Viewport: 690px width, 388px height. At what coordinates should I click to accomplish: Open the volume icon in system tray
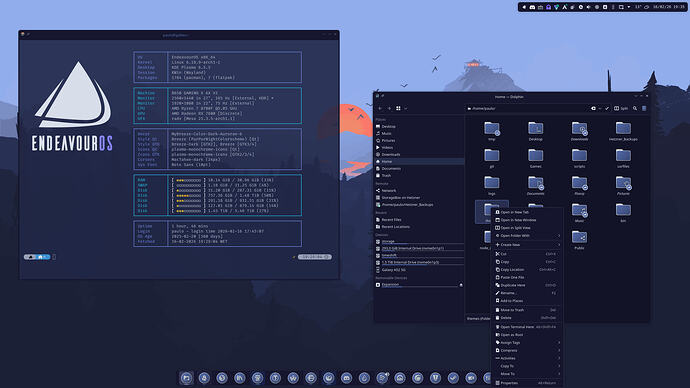coord(589,7)
